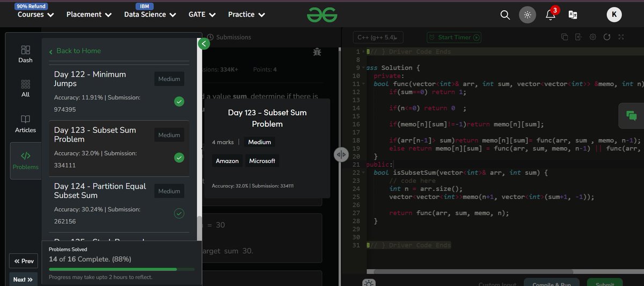Click Day 124 outlined checkmark
The width and height of the screenshot is (644, 286).
[179, 213]
